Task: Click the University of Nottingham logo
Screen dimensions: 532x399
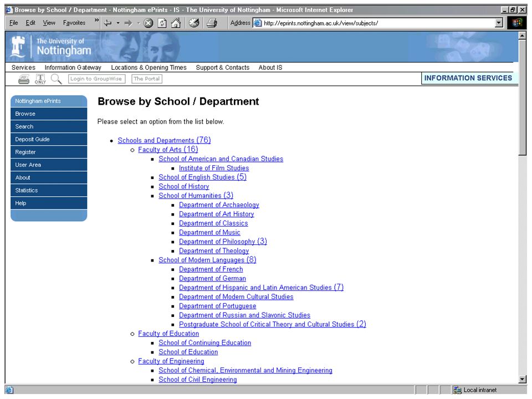Action: (x=51, y=47)
